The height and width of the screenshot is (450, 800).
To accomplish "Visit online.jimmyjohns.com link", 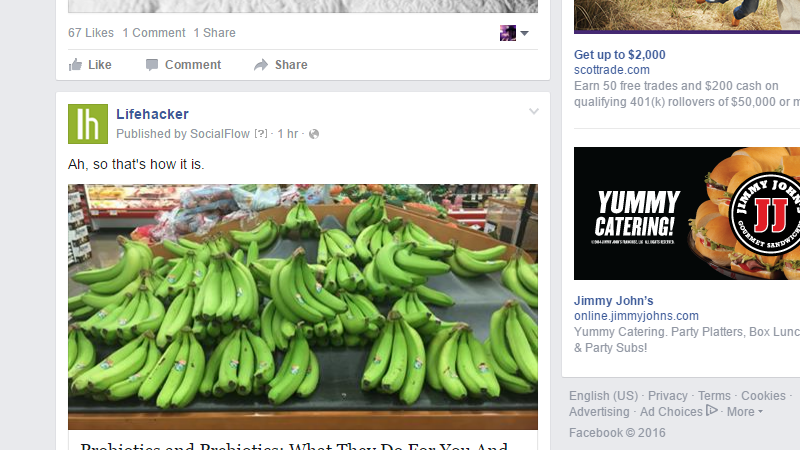I will [x=636, y=316].
